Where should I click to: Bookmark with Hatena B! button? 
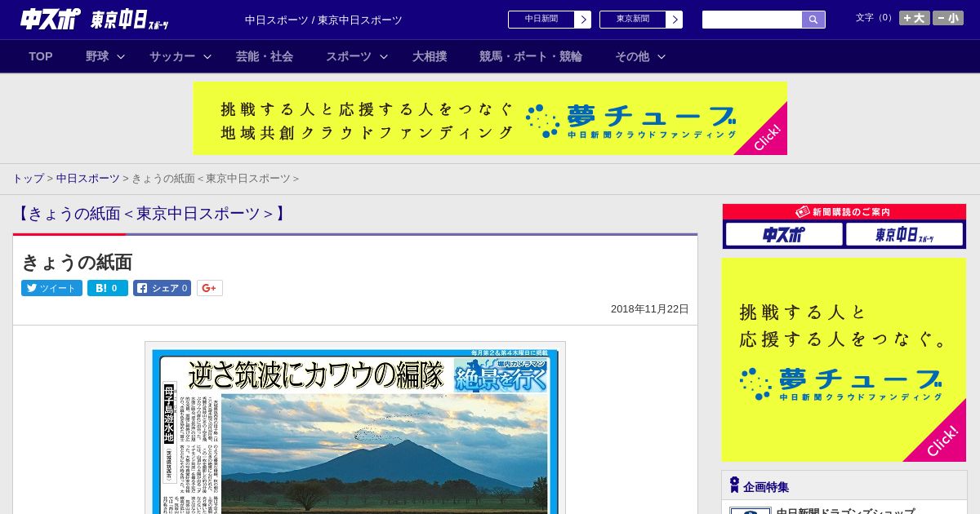108,288
